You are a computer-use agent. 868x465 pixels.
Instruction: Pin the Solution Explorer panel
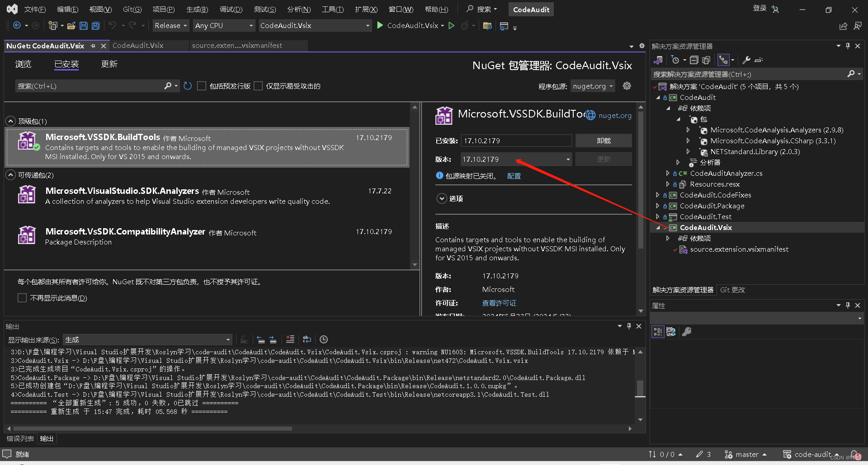point(848,46)
